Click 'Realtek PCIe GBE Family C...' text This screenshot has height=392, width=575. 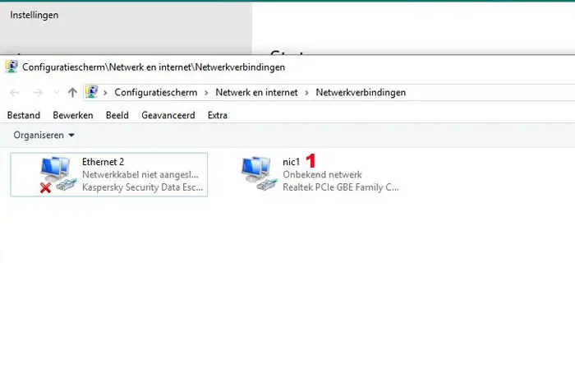[341, 187]
